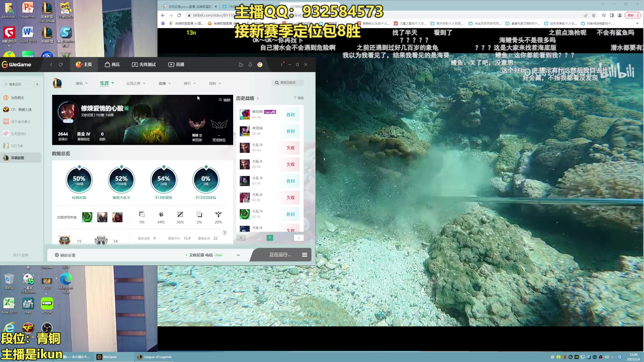Open the 直播 live tab in WeGame header
The height and width of the screenshot is (362, 644).
(176, 64)
